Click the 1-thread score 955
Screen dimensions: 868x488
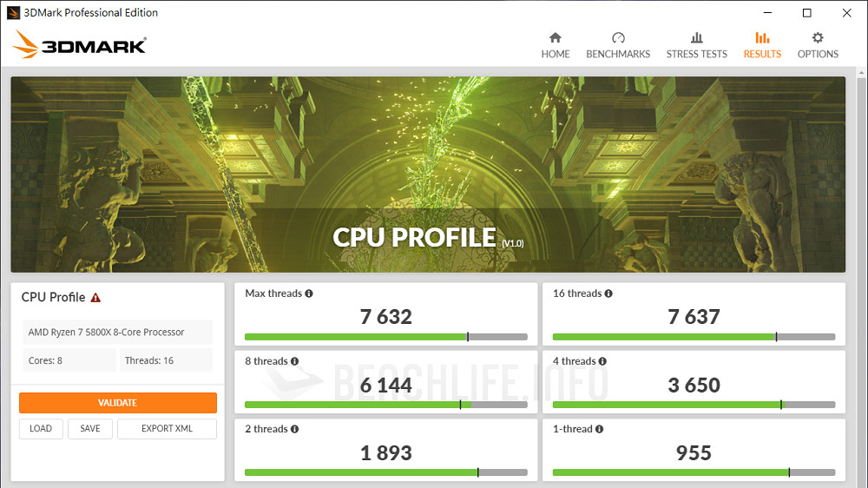tap(694, 453)
